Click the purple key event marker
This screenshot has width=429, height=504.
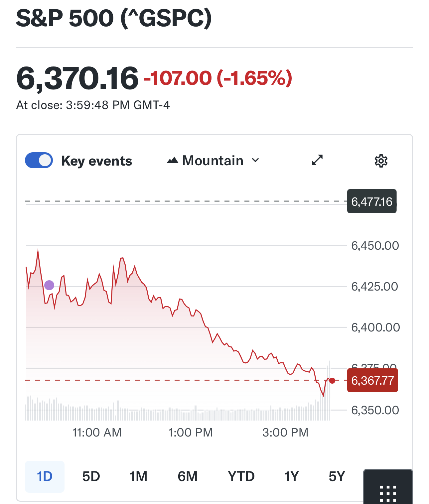pyautogui.click(x=49, y=285)
